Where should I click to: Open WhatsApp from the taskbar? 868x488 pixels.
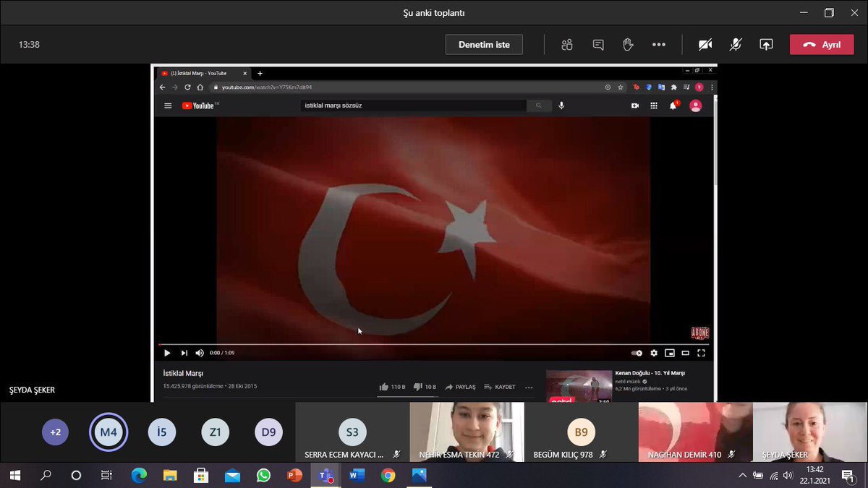(263, 475)
